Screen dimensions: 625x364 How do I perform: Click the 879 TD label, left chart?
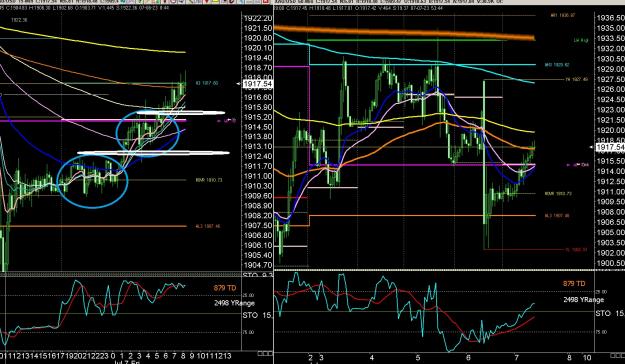(x=224, y=288)
